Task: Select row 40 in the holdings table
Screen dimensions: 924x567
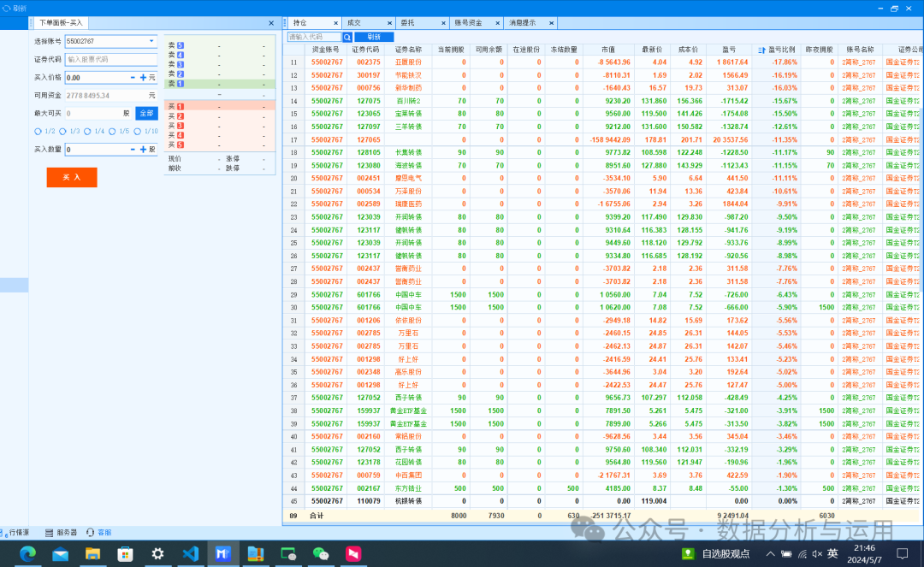Action: (603, 436)
